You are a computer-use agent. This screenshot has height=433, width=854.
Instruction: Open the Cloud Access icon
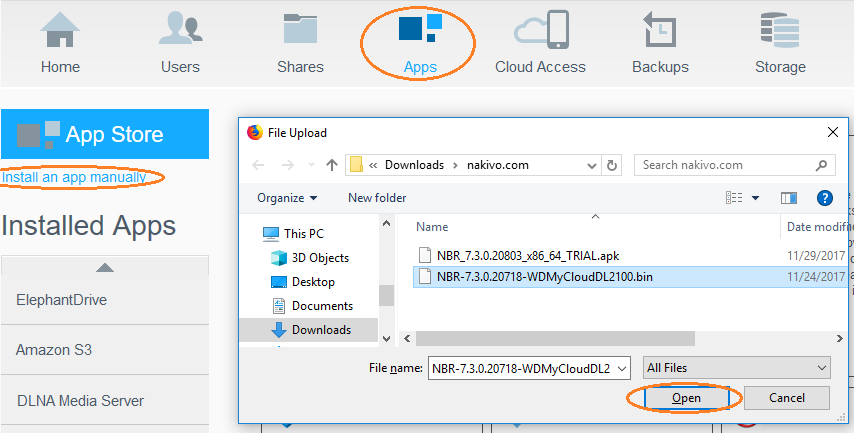tap(540, 30)
